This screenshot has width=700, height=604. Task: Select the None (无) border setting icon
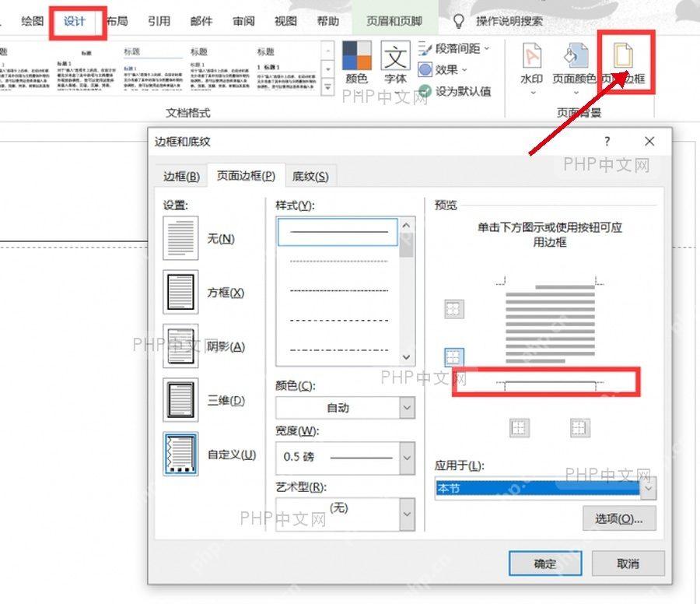(180, 238)
